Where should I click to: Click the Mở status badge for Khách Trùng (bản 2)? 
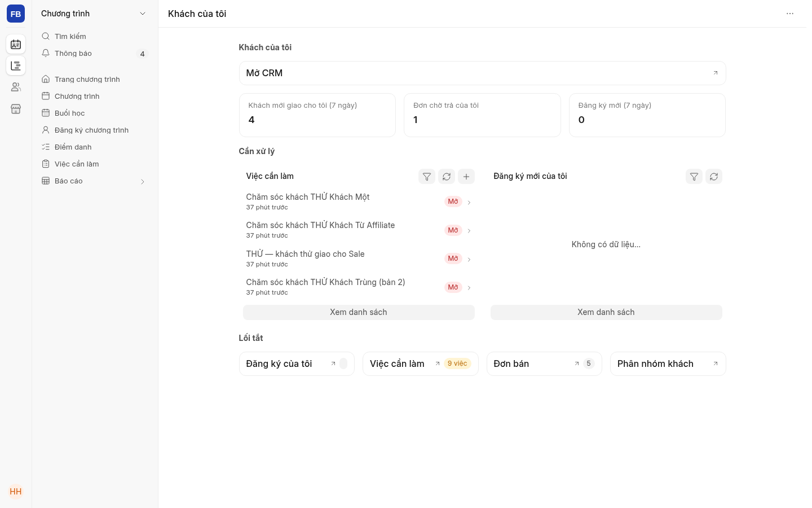453,287
